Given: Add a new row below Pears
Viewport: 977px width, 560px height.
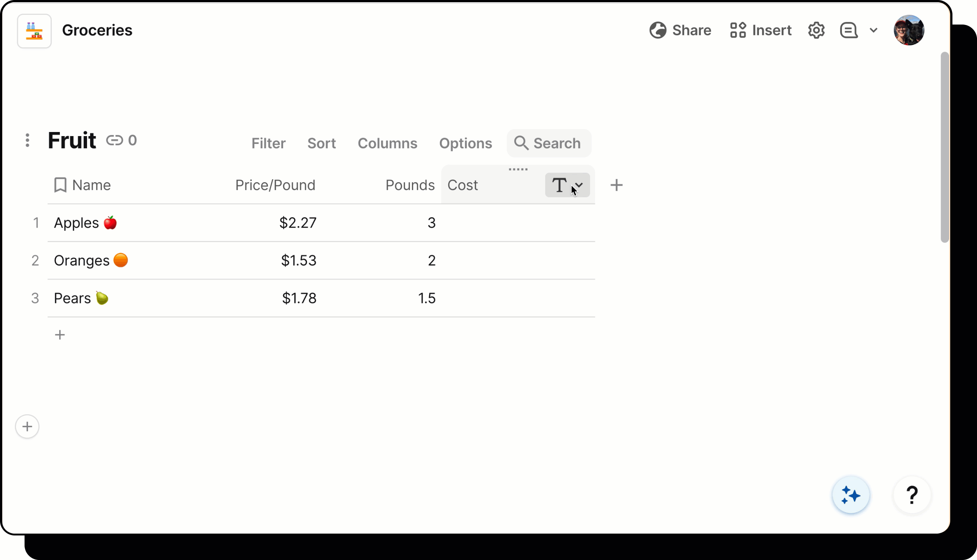Looking at the screenshot, I should pos(60,335).
